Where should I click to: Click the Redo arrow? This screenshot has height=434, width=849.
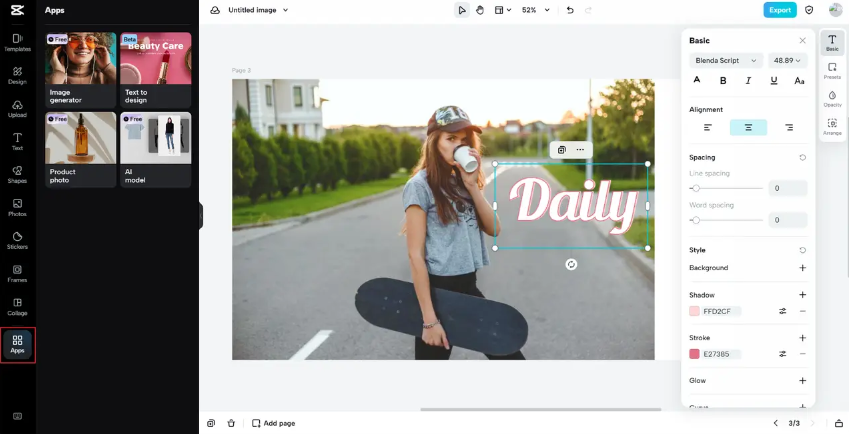pos(589,10)
